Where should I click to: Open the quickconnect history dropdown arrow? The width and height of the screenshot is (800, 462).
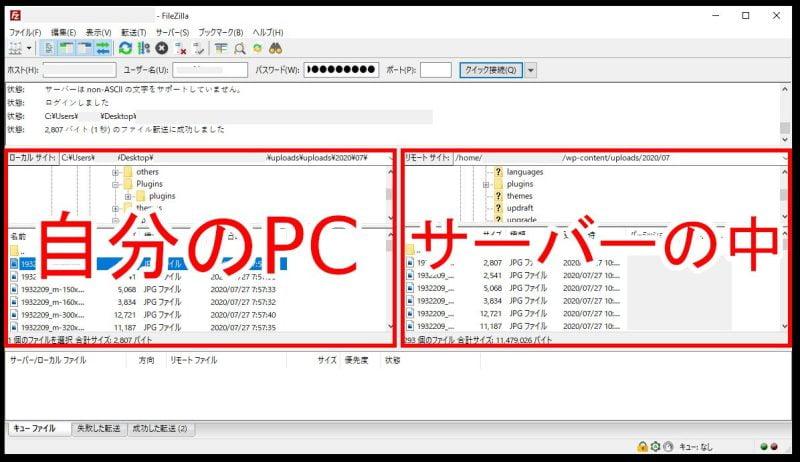(x=531, y=70)
